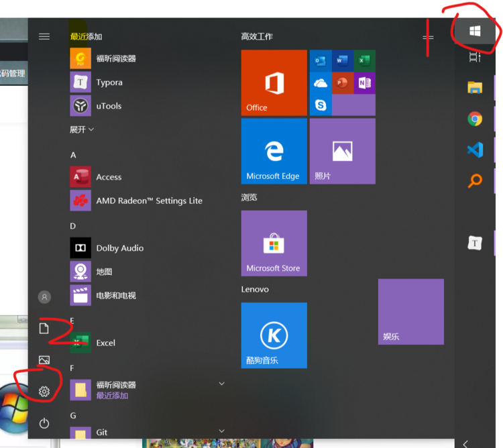This screenshot has width=503, height=448.
Task: Open the Pictures folder shortcut icon
Action: (x=44, y=360)
